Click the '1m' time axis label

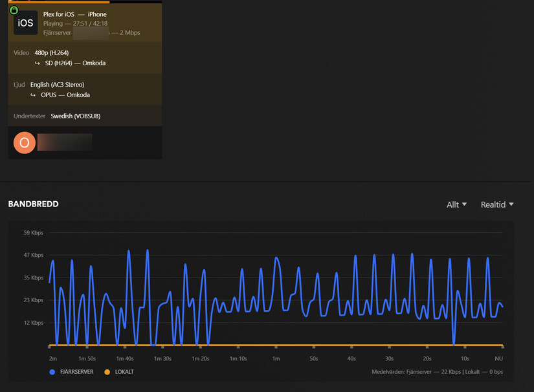click(276, 358)
